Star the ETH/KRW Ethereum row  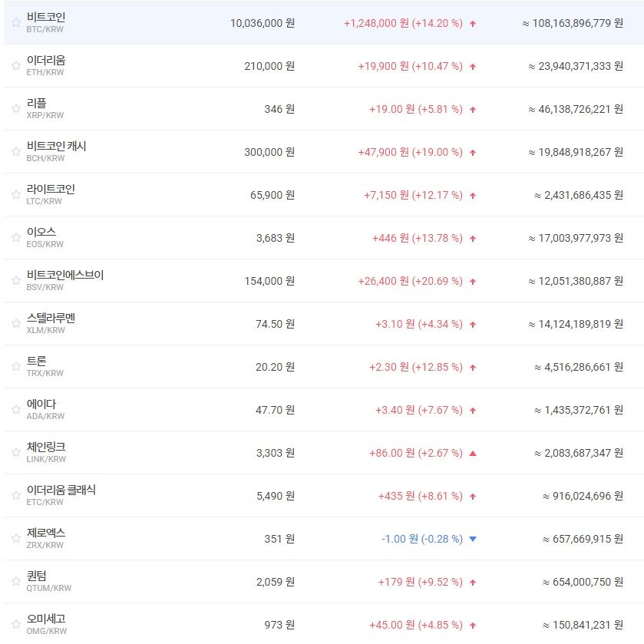(x=15, y=66)
